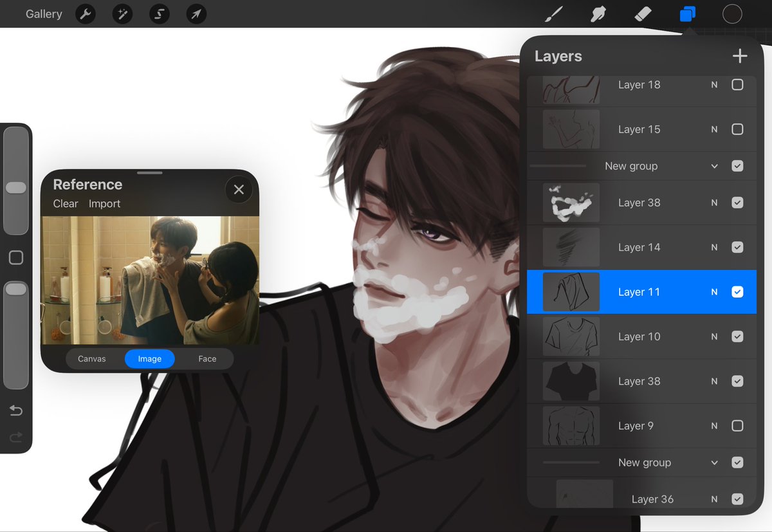Image resolution: width=772 pixels, height=532 pixels.
Task: Switch Reference to Face tab
Action: 207,359
